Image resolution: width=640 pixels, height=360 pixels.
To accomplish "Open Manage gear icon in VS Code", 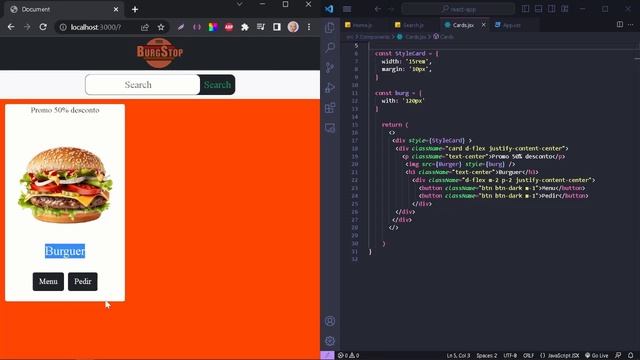I will tap(330, 341).
